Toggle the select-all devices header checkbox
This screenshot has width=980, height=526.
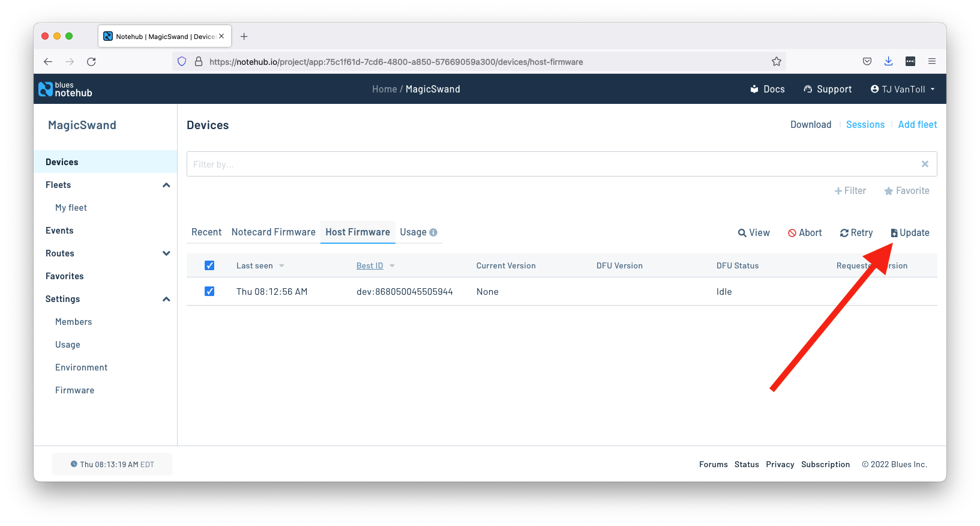tap(209, 265)
